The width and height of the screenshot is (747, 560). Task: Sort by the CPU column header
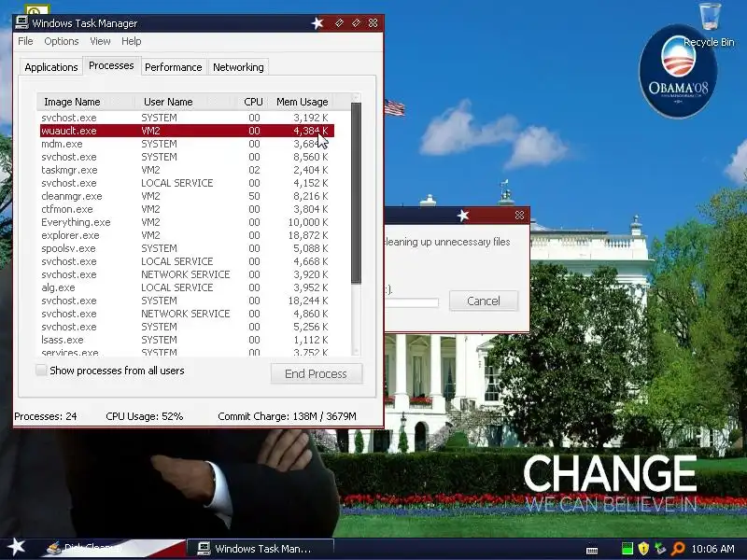253,102
